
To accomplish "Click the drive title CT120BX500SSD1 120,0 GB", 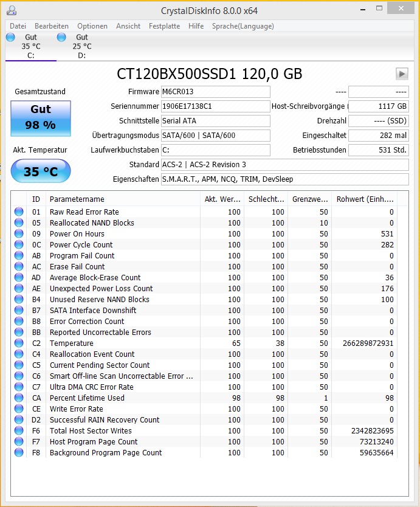I will [210, 74].
